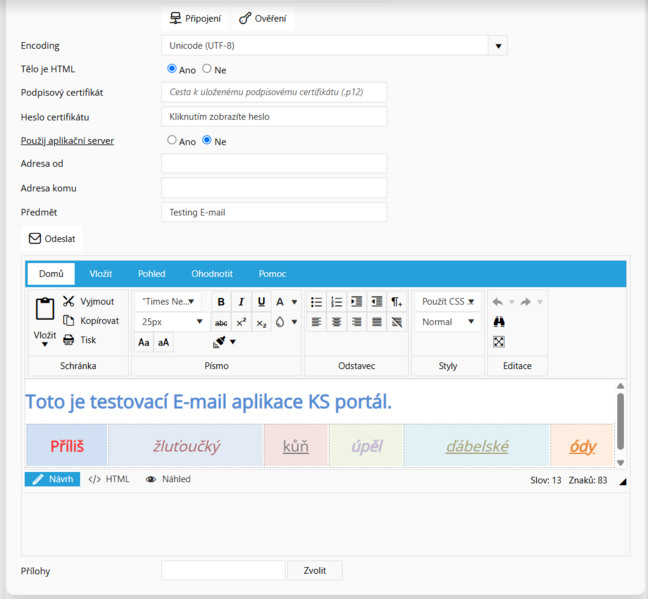Copy selection with the Kopírovat icon
This screenshot has height=599, width=648.
pyautogui.click(x=69, y=321)
